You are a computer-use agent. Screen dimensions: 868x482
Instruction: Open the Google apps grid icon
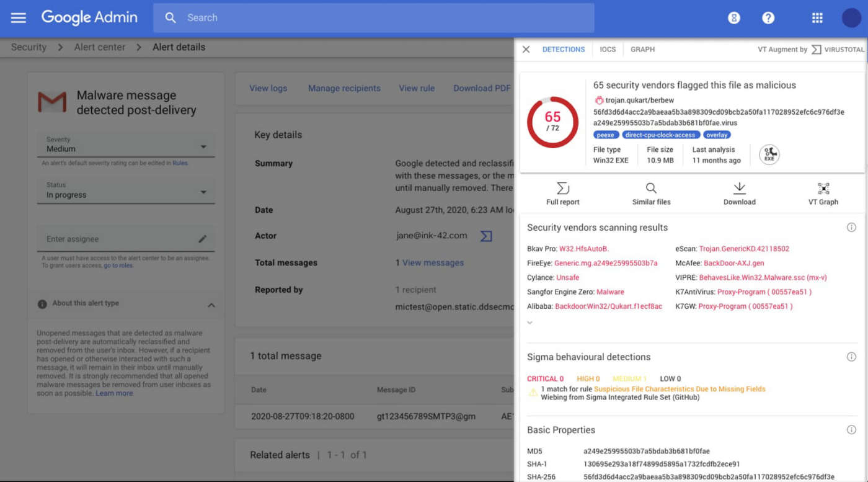pos(817,18)
